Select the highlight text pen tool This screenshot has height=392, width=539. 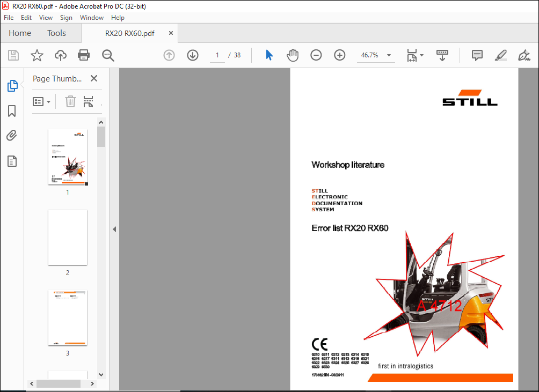click(x=500, y=55)
